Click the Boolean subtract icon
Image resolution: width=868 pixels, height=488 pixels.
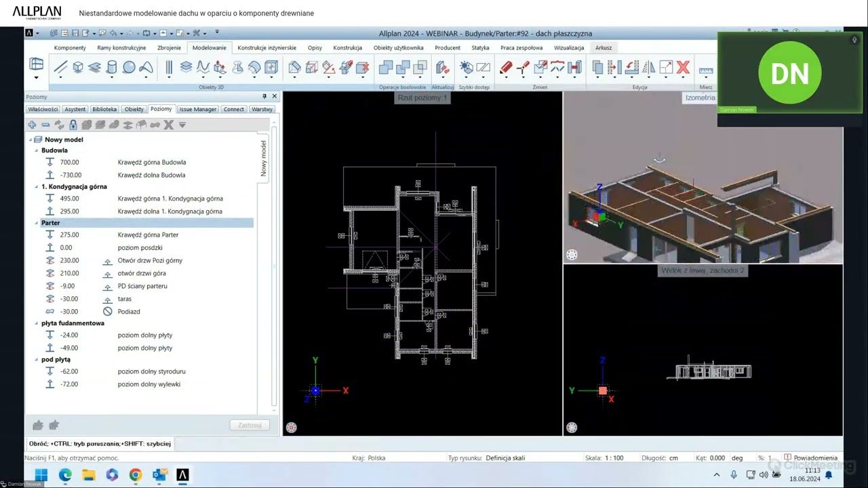click(403, 67)
